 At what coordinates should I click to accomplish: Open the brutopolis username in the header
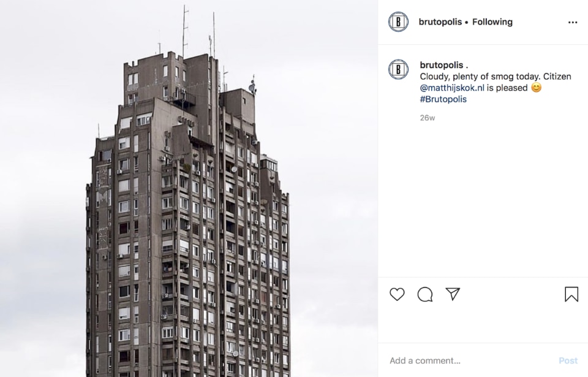pos(440,22)
